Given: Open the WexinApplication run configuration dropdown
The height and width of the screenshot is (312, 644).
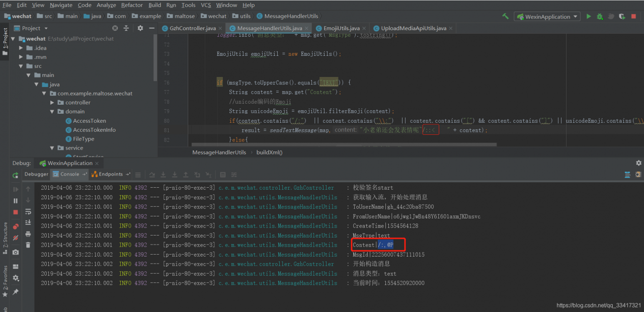Looking at the screenshot, I should pyautogui.click(x=547, y=17).
